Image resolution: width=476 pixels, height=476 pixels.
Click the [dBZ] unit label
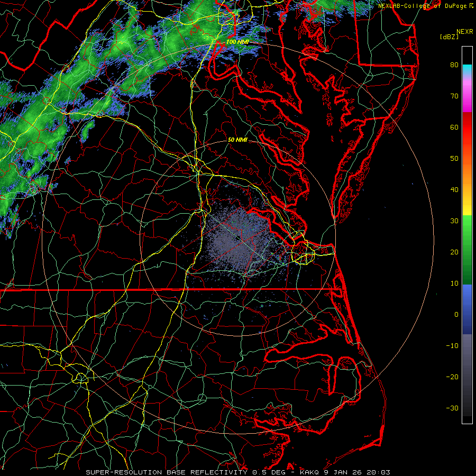449,37
